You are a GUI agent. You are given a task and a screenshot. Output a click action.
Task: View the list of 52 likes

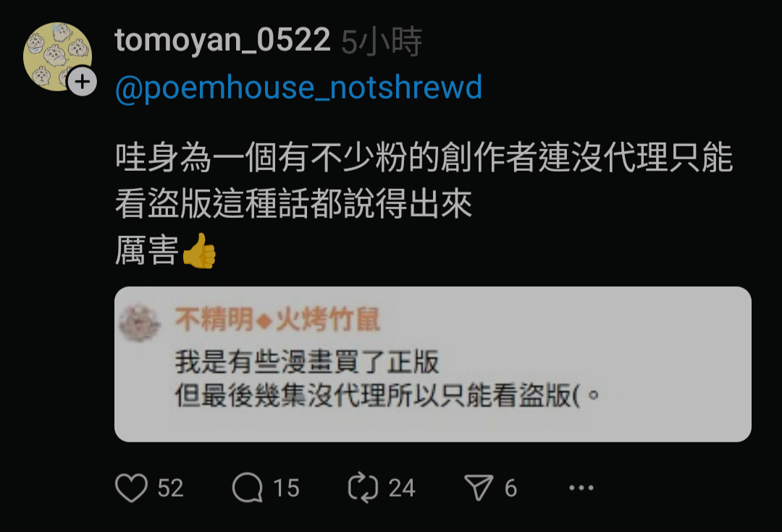coord(171,488)
